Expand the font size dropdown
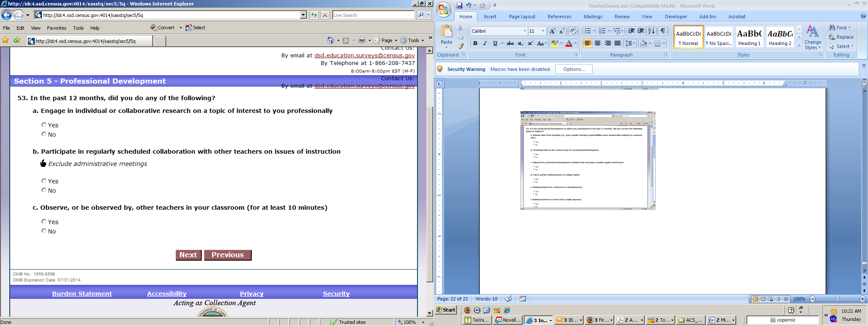The image size is (868, 326). [543, 31]
